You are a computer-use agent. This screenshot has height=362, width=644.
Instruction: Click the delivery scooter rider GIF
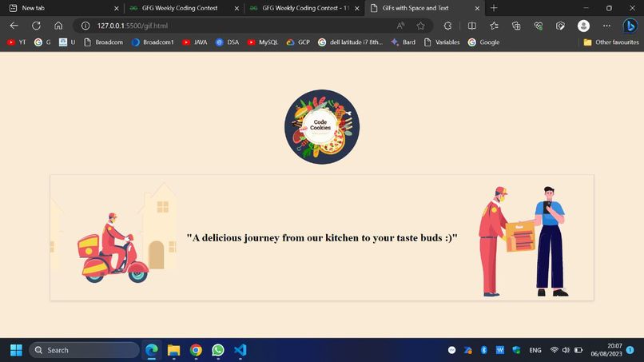(113, 237)
